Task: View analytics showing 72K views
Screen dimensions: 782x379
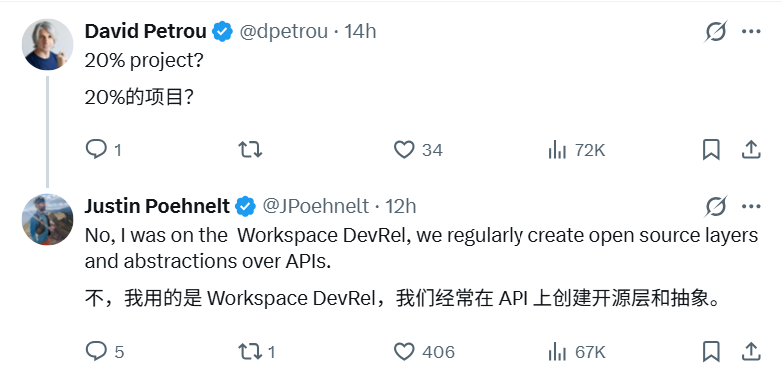Action: (x=576, y=150)
